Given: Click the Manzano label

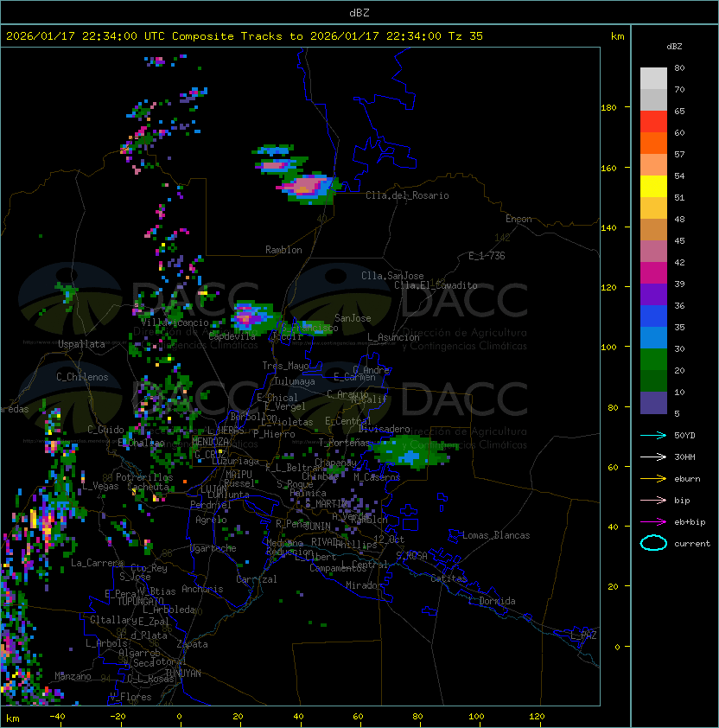Looking at the screenshot, I should click(73, 676).
